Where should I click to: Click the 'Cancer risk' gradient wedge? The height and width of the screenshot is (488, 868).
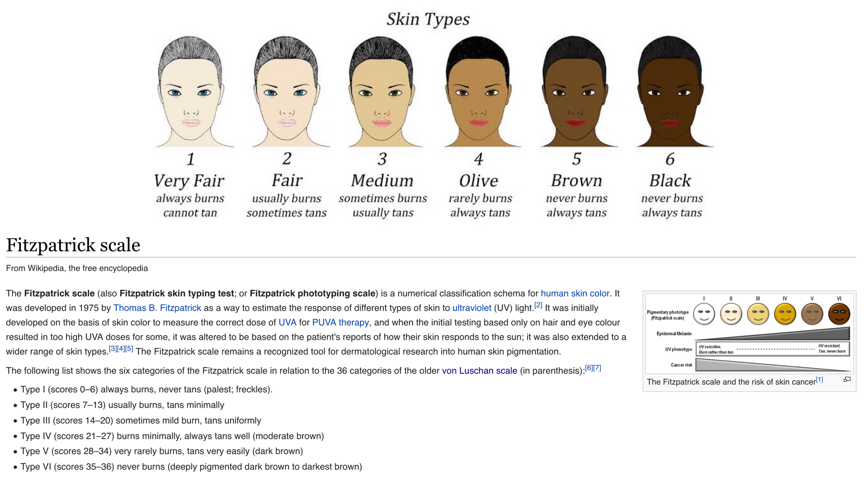coord(773,365)
